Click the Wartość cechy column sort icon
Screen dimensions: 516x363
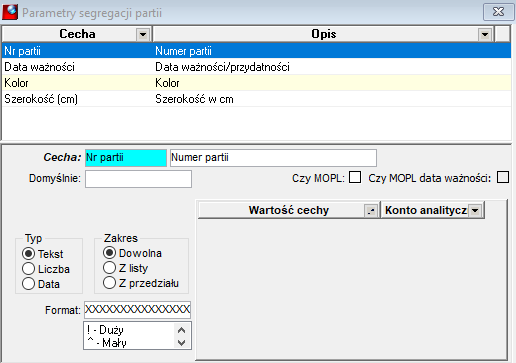tap(371, 210)
